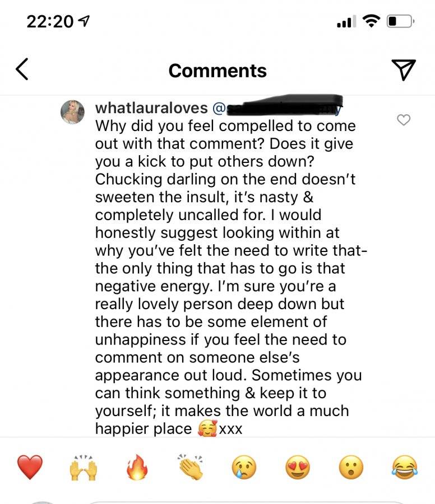Insert the clapping hands emoji
Viewport: 435px width, 504px height.
coord(191,467)
